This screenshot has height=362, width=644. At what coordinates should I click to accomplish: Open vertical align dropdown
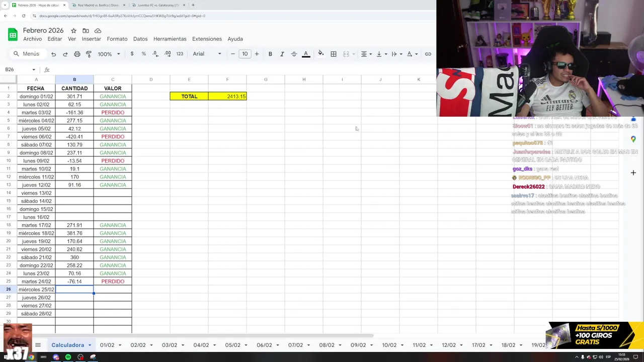tap(381, 54)
